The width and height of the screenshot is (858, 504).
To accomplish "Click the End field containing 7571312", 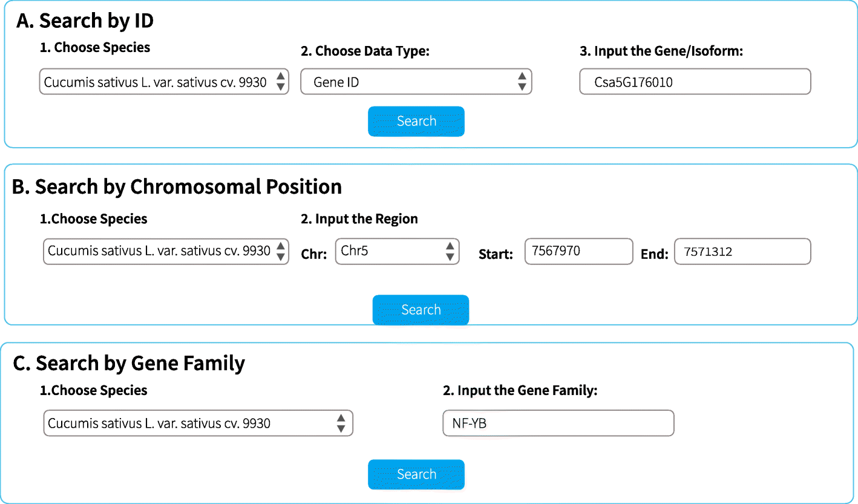I will 742,252.
